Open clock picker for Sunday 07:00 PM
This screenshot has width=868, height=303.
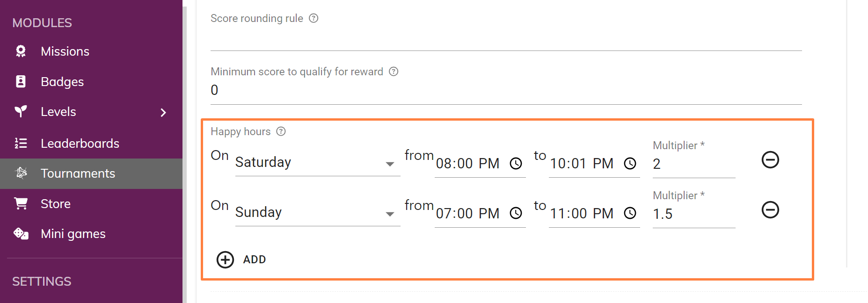(x=516, y=214)
